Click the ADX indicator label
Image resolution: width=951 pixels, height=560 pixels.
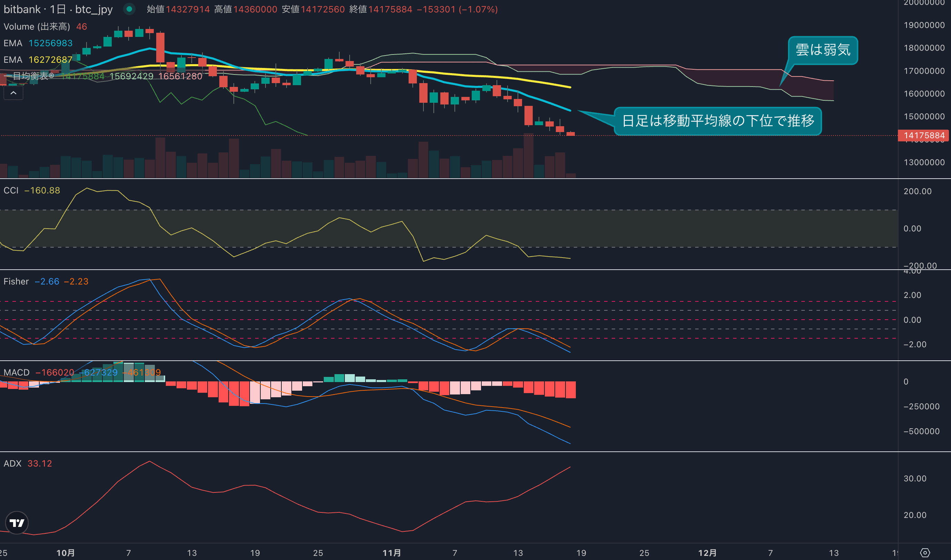[x=12, y=463]
